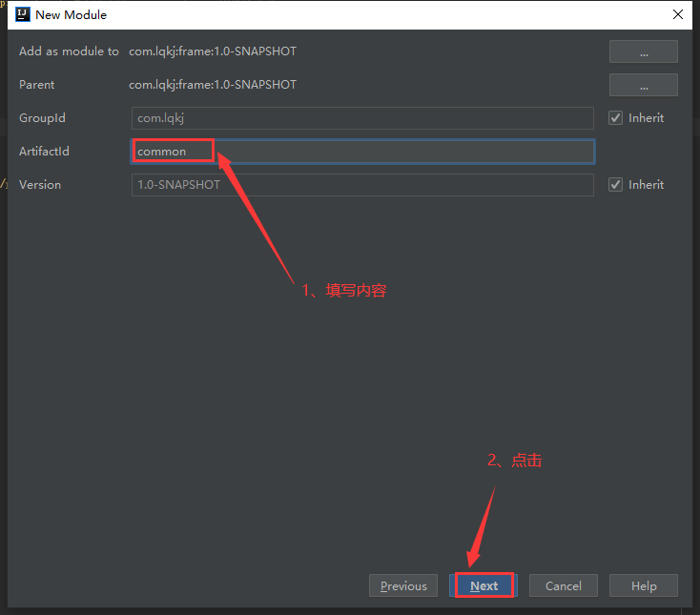This screenshot has width=700, height=615.
Task: Uncheck Inherit checkbox for Version
Action: tap(616, 184)
